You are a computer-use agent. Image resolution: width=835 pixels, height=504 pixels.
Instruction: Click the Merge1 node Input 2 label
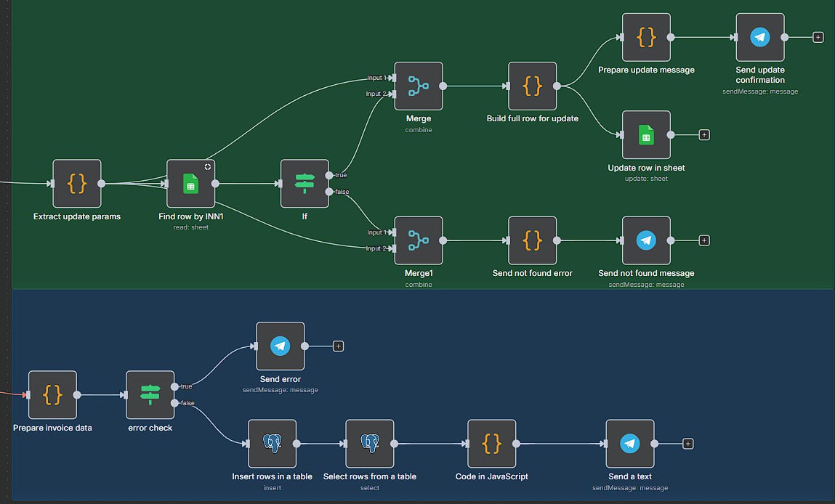pyautogui.click(x=376, y=248)
